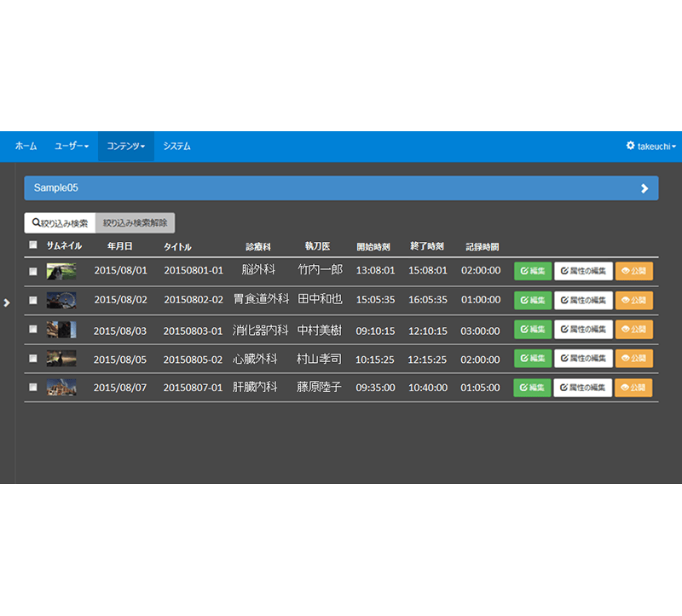Viewport: 682px width, 616px height.
Task: Click the サムネイル column header
Action: click(65, 245)
